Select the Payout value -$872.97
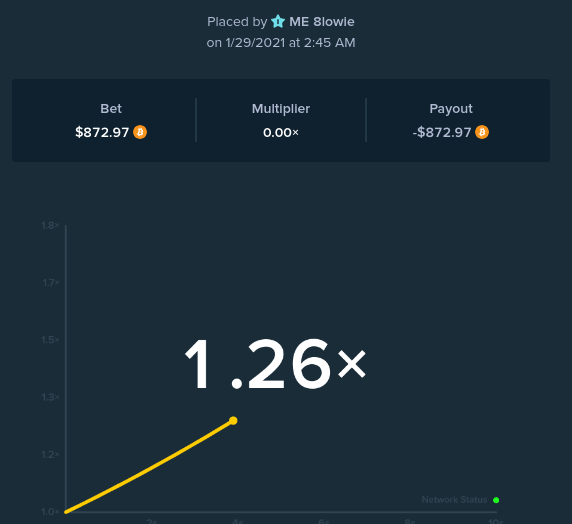The image size is (572, 524). click(442, 132)
